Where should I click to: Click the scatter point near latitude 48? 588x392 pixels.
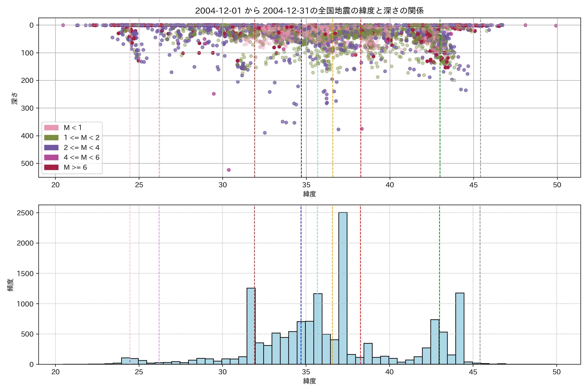tap(525, 25)
